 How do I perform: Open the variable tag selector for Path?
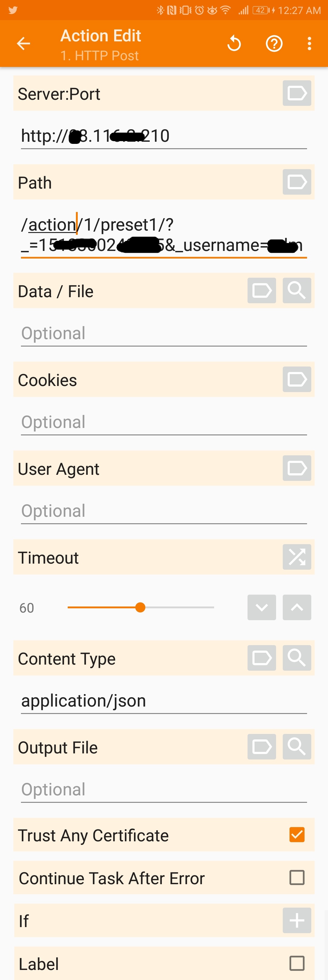coord(296,182)
